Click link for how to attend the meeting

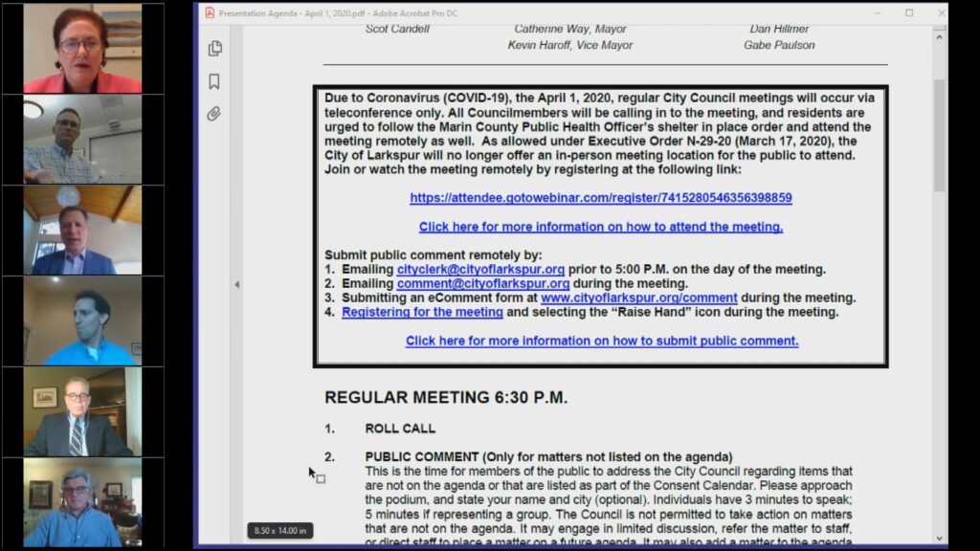pyautogui.click(x=601, y=227)
